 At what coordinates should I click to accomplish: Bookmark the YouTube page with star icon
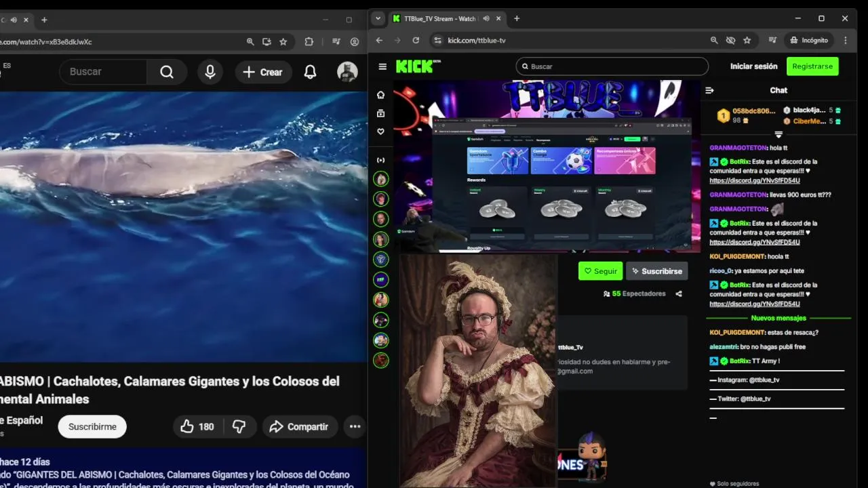click(x=283, y=41)
